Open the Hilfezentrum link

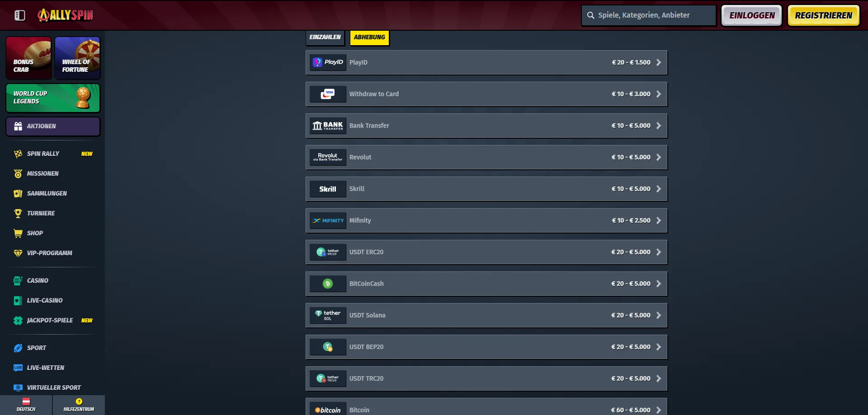click(79, 405)
